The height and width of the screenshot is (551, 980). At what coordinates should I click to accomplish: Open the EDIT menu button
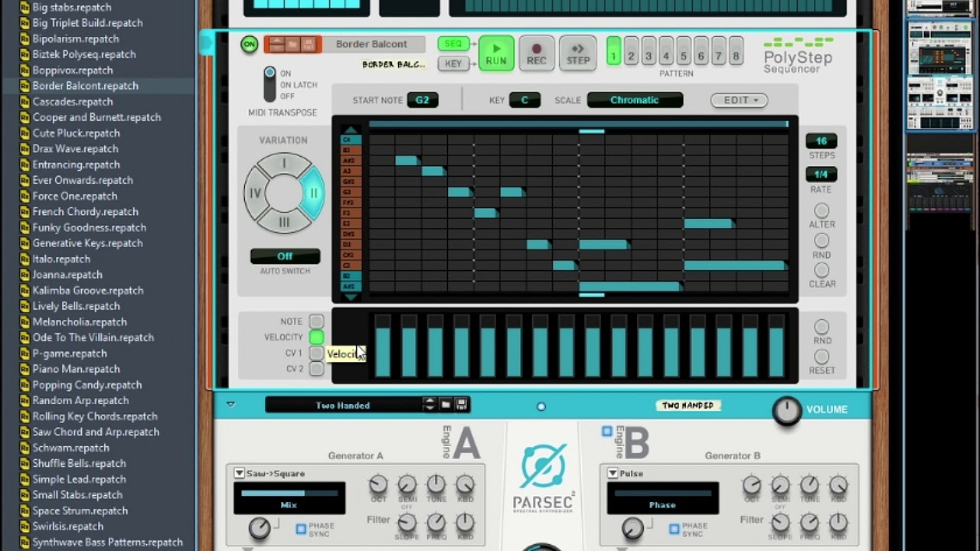coord(739,100)
